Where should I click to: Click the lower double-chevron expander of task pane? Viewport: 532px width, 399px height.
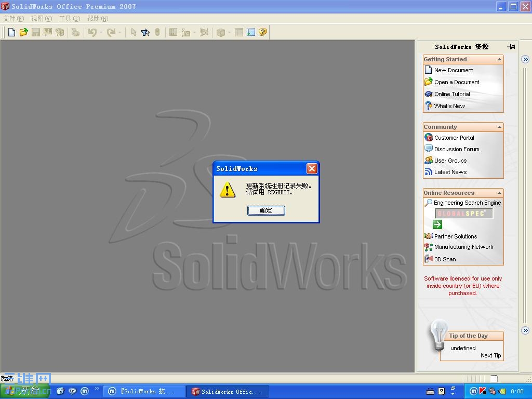pos(525,330)
